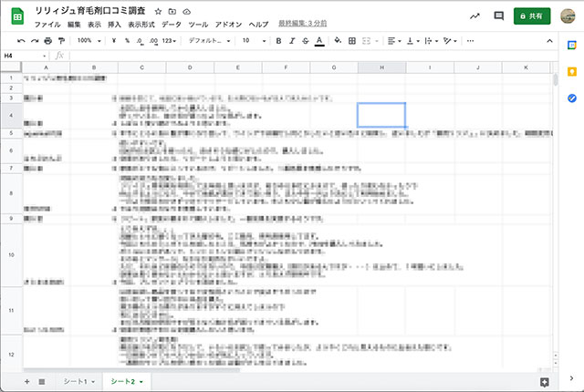584x392 pixels.
Task: Click the add new sheet plus icon
Action: [26, 381]
